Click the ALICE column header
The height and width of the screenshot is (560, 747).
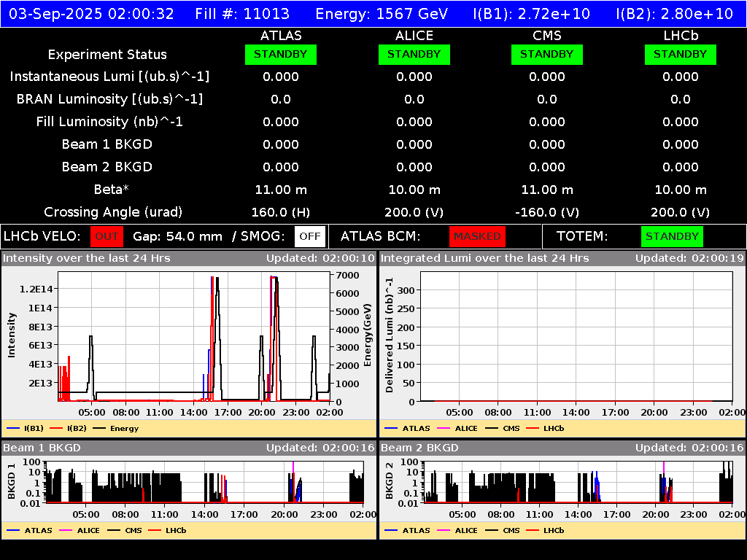pos(414,36)
